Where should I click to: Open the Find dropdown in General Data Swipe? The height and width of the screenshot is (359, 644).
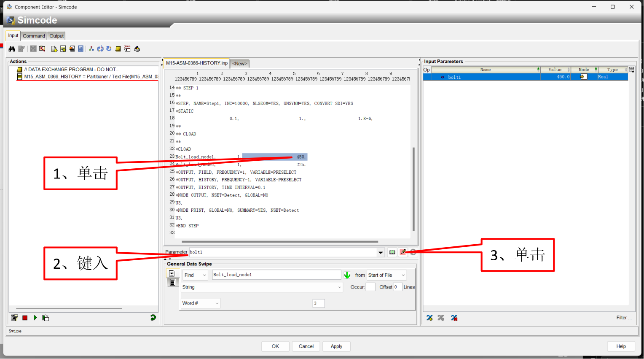[x=196, y=275]
